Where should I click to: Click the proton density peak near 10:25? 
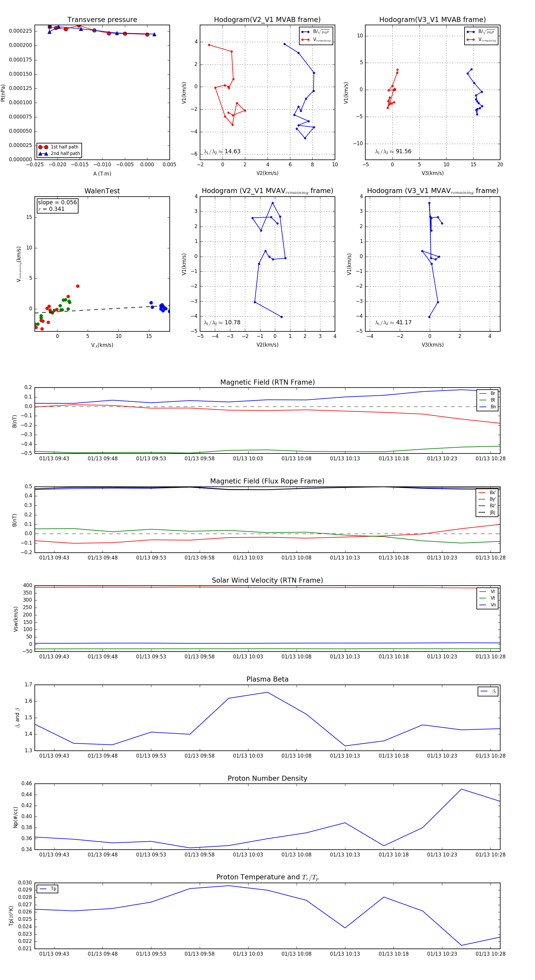click(462, 789)
